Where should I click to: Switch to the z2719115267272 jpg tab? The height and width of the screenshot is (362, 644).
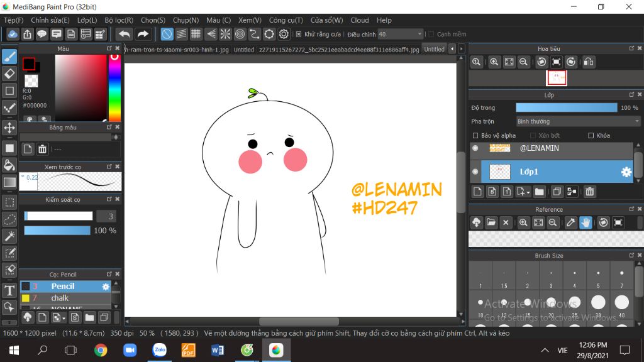coord(339,49)
